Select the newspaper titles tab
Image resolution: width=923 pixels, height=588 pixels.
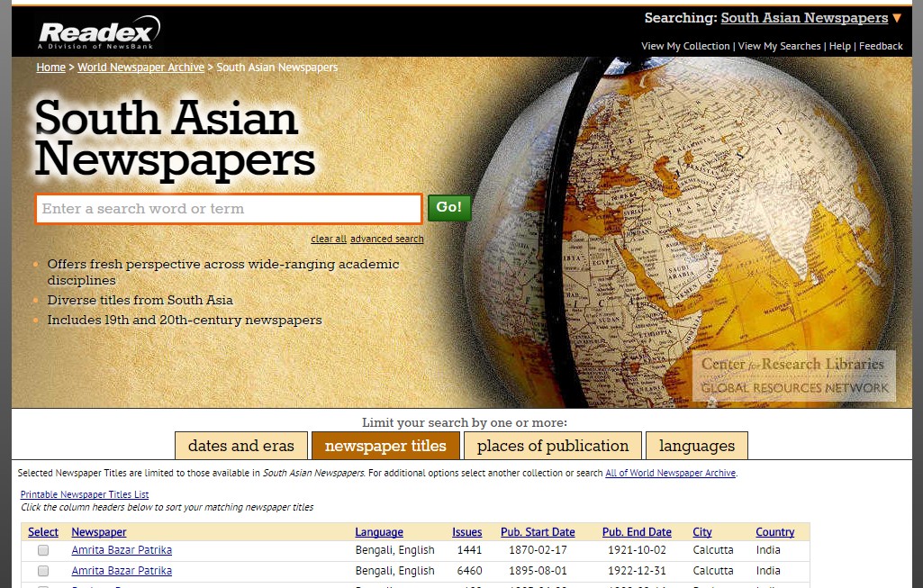pos(385,446)
